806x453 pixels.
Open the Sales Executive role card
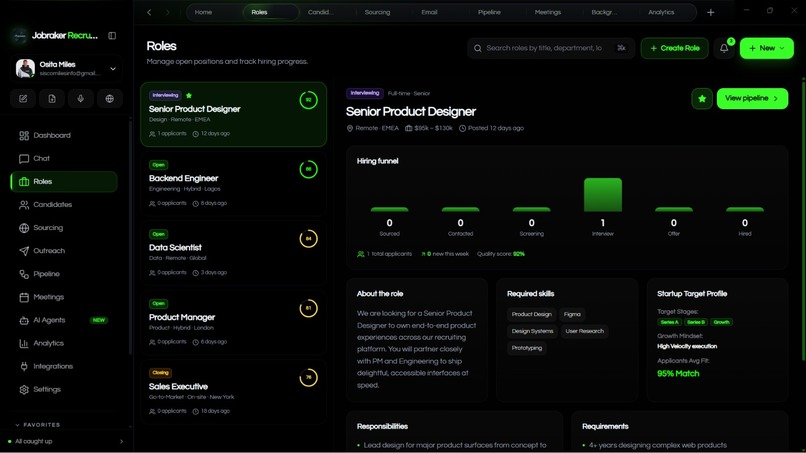click(233, 392)
